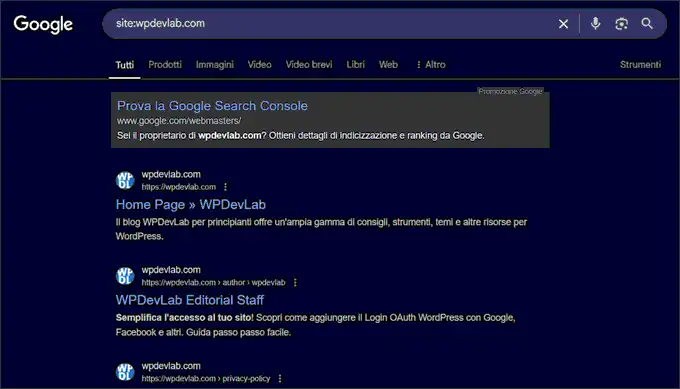Switch to the Immagini tab
This screenshot has width=680, height=389.
tap(215, 65)
